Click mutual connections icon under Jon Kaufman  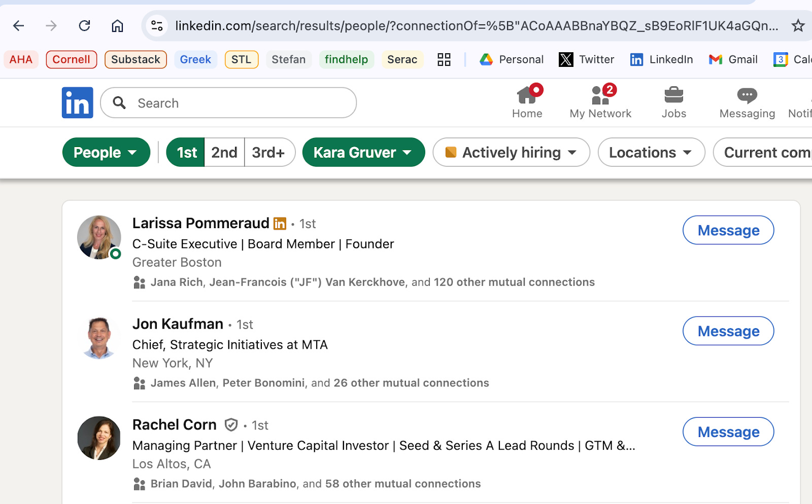[139, 383]
